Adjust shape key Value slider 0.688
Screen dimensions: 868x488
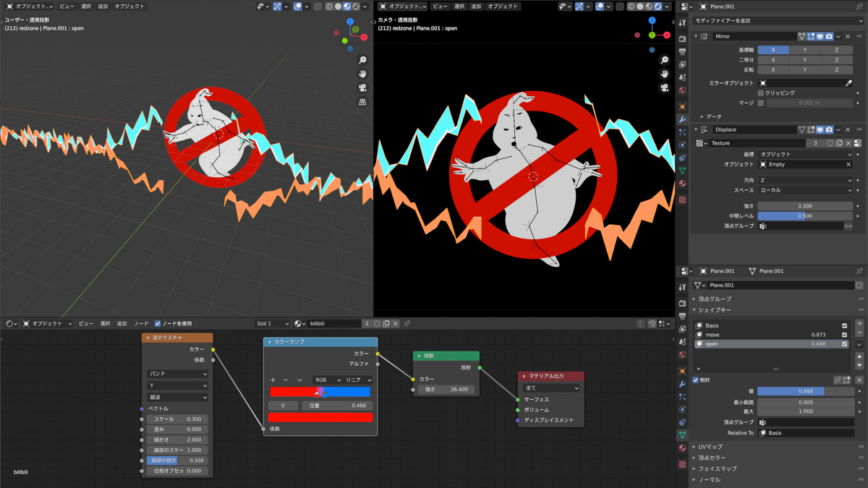(x=806, y=390)
